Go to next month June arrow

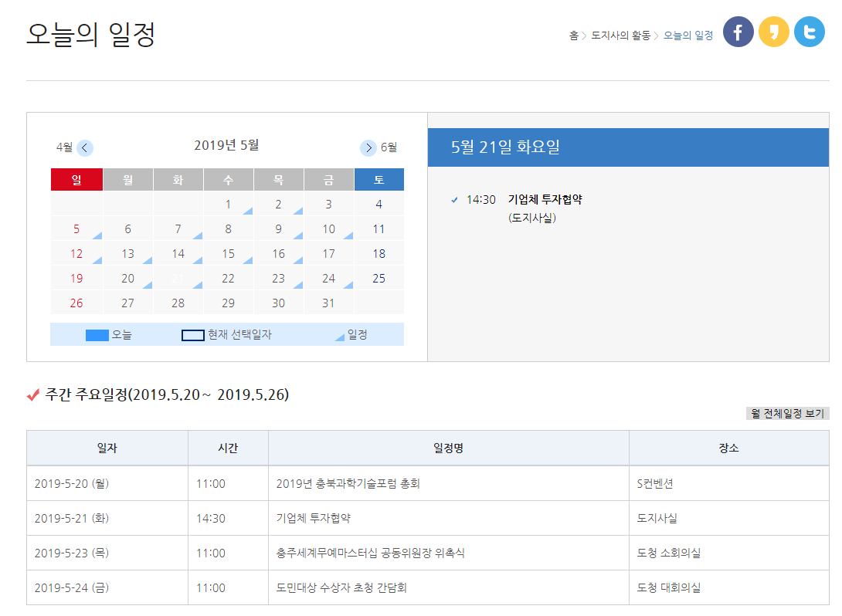368,147
